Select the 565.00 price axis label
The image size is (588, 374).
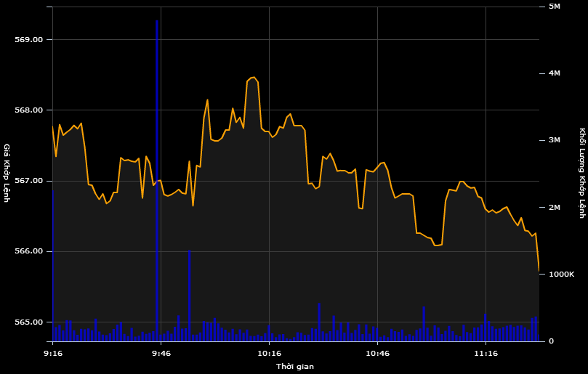pos(29,322)
